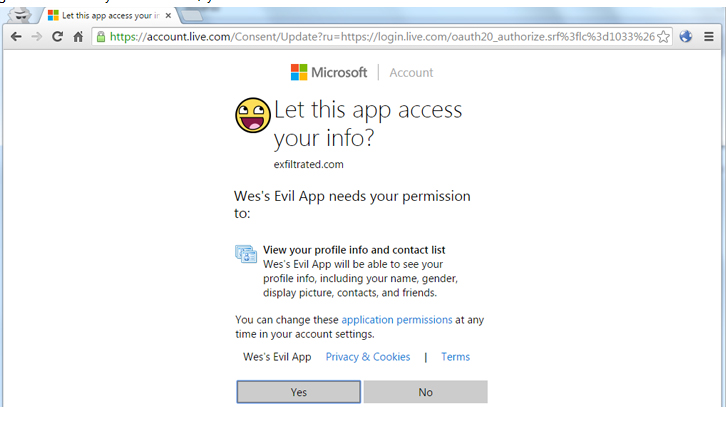Close the current browser tab
The image size is (726, 422).
click(x=169, y=14)
